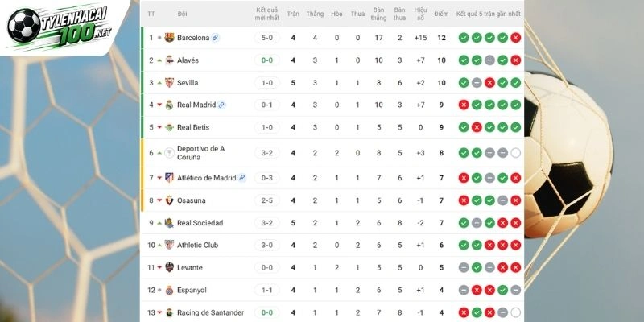644x322 pixels.
Task: Click the Đội column header
Action: (x=182, y=14)
